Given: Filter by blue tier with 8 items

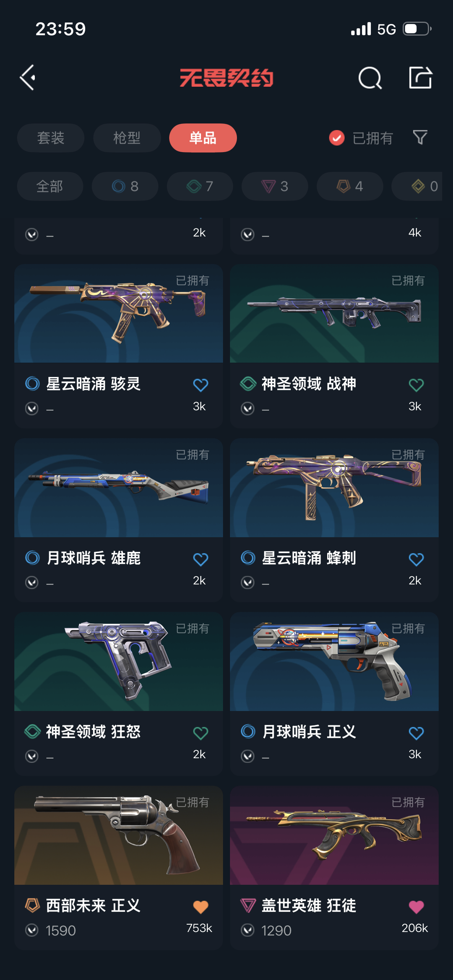Looking at the screenshot, I should [x=125, y=186].
